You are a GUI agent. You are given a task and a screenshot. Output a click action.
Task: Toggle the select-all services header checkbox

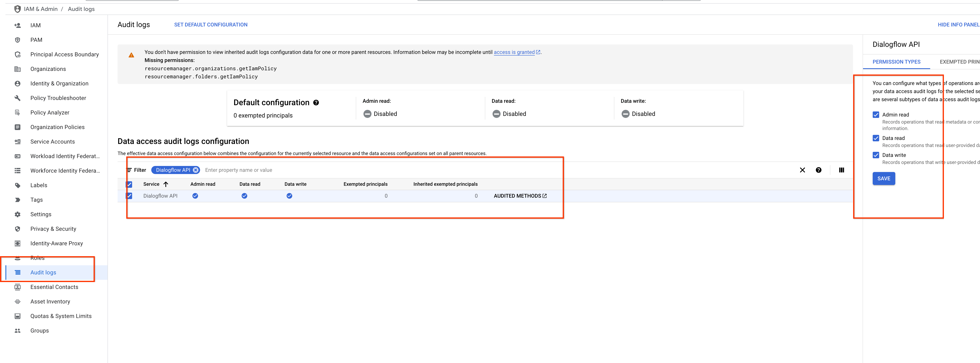tap(129, 184)
